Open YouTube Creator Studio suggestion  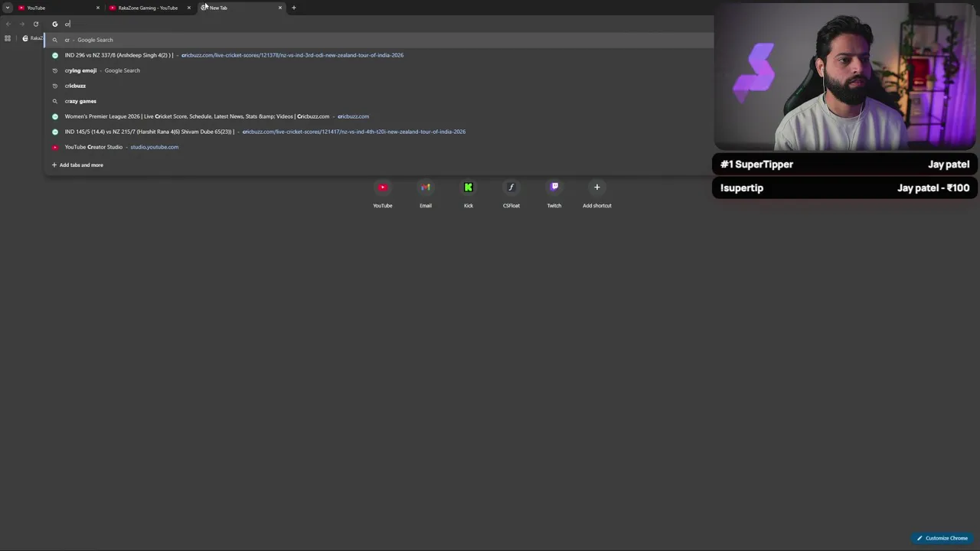[x=378, y=147]
